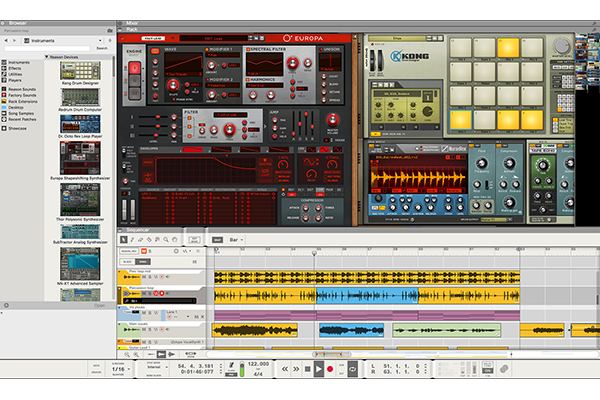
Task: Select the Kong Drum Designer thumbnail
Action: click(x=80, y=70)
